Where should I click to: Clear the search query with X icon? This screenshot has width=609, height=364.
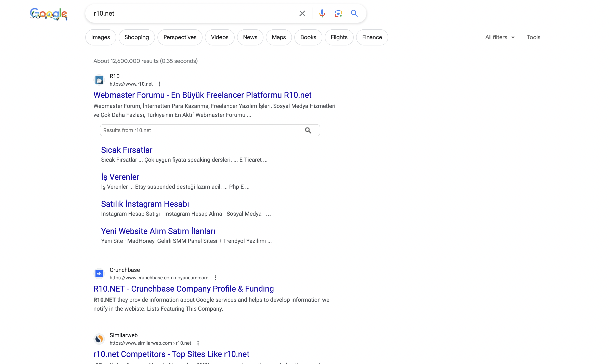(x=302, y=13)
